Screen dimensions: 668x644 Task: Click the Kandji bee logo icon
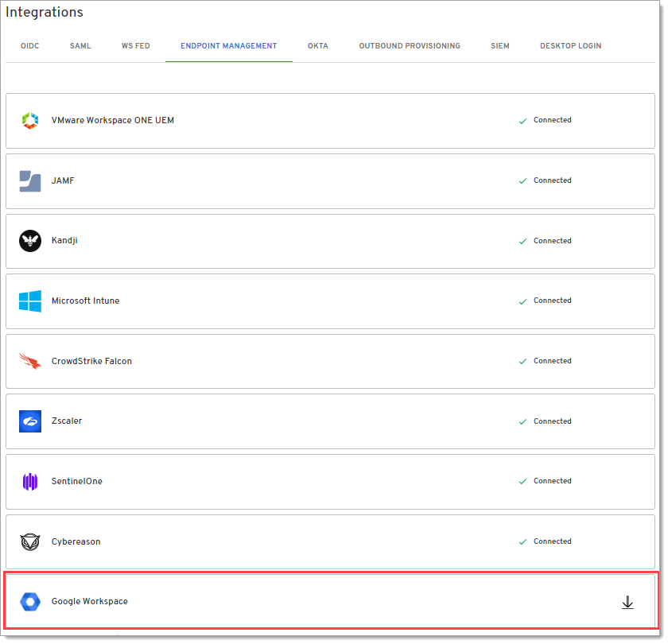click(x=30, y=241)
